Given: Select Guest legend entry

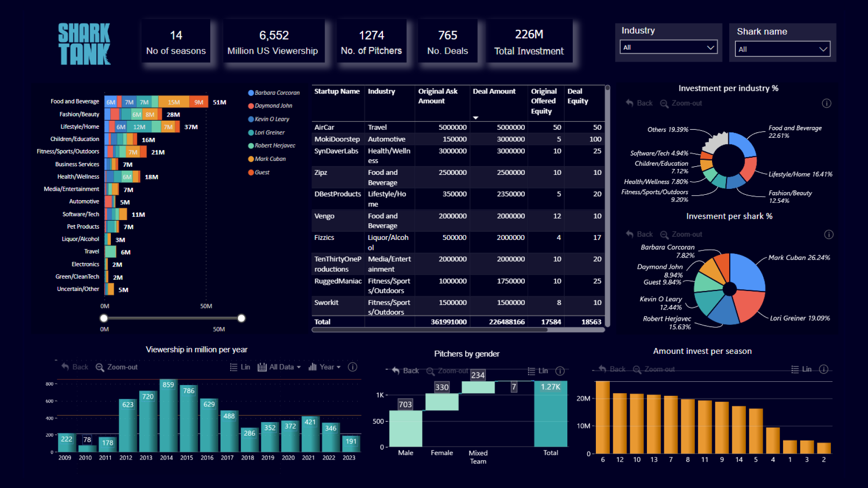Looking at the screenshot, I should (259, 172).
